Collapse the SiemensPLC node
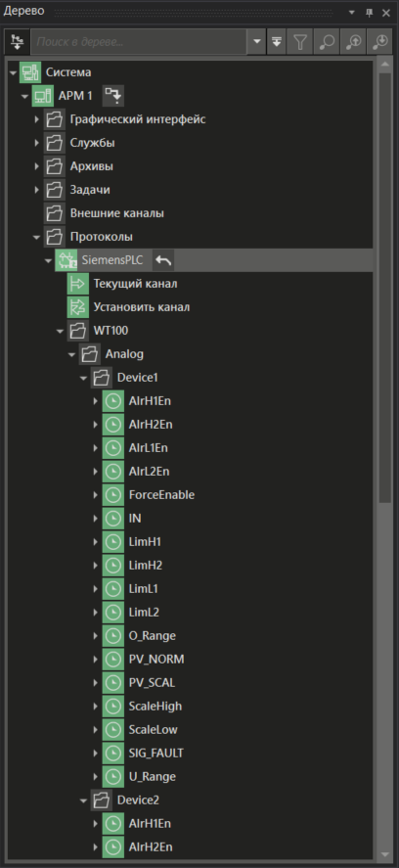 click(48, 260)
